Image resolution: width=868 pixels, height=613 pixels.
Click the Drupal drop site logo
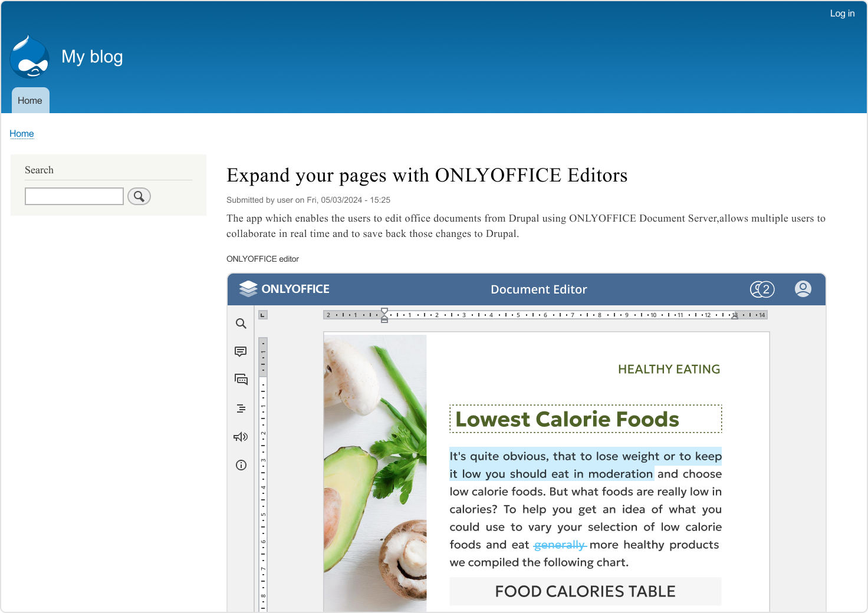(x=29, y=57)
